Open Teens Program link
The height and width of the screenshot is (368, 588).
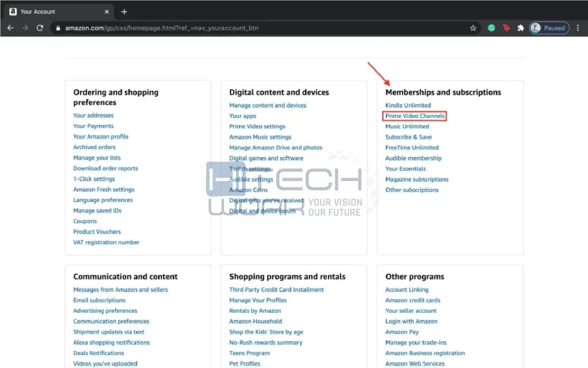(x=249, y=353)
